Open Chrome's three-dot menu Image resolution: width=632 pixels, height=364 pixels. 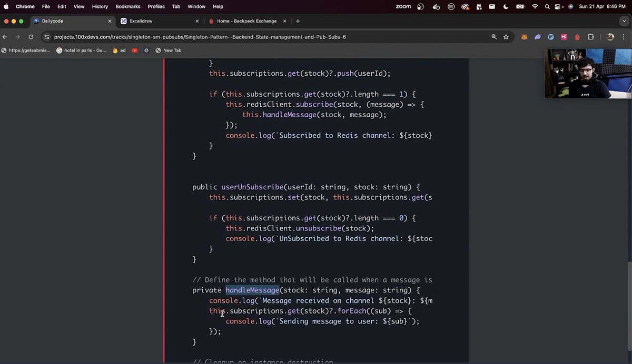tap(624, 37)
